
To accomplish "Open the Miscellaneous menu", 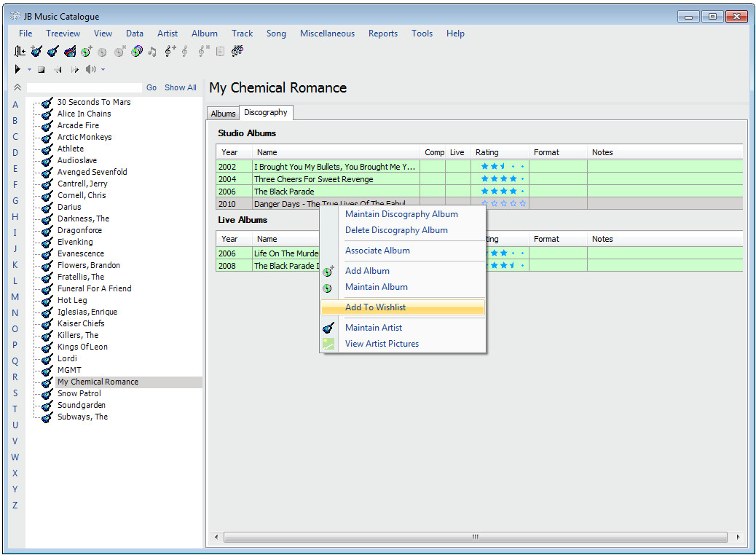I will [327, 34].
